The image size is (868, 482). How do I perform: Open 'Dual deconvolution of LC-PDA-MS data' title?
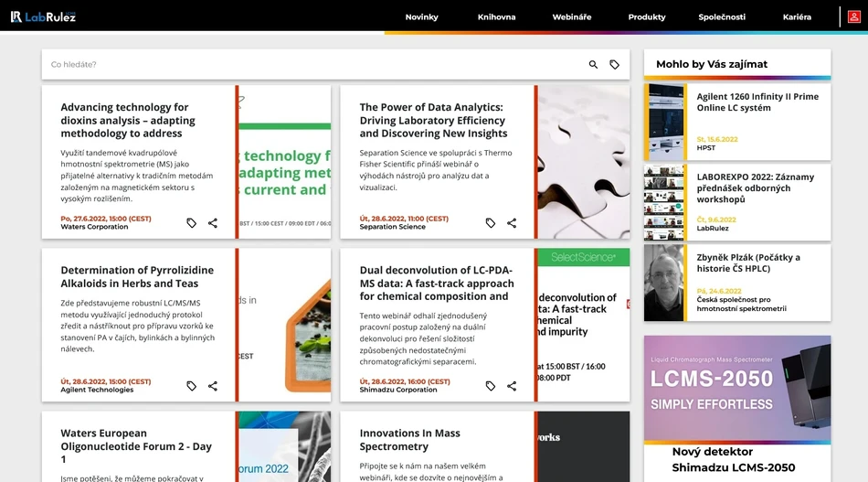[437, 284]
